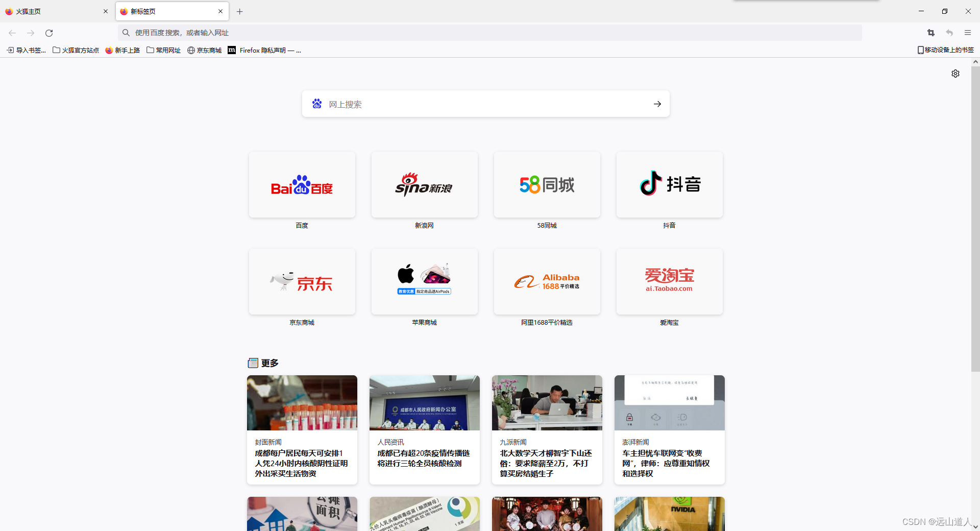Open 火狐官方站点 bookmarks folder
This screenshot has height=531, width=980.
(76, 50)
